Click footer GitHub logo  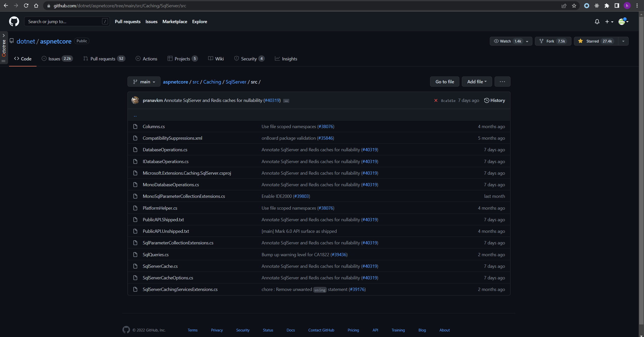(x=126, y=330)
